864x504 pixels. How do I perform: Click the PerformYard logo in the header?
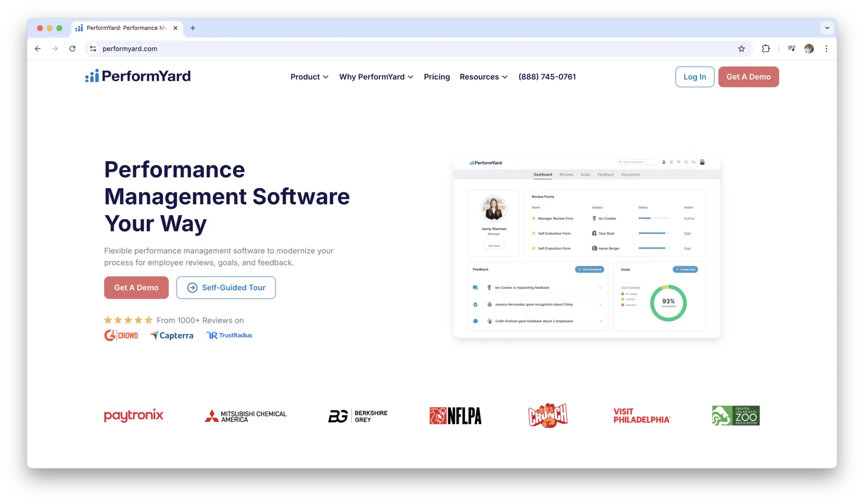(x=138, y=76)
